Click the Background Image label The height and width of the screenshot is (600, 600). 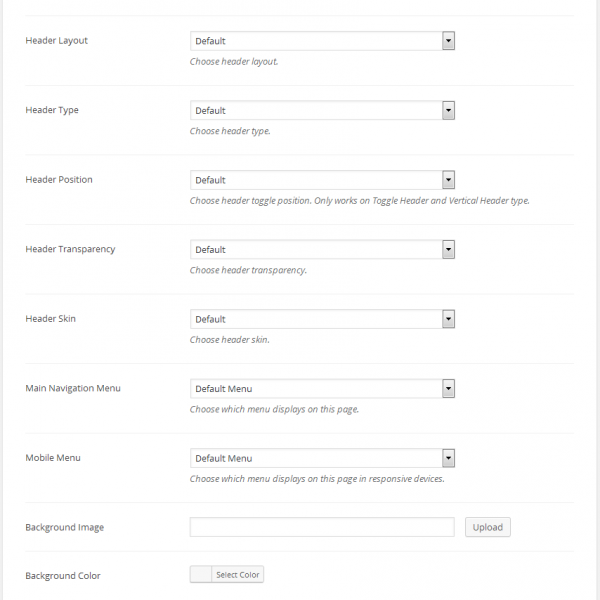[64, 527]
